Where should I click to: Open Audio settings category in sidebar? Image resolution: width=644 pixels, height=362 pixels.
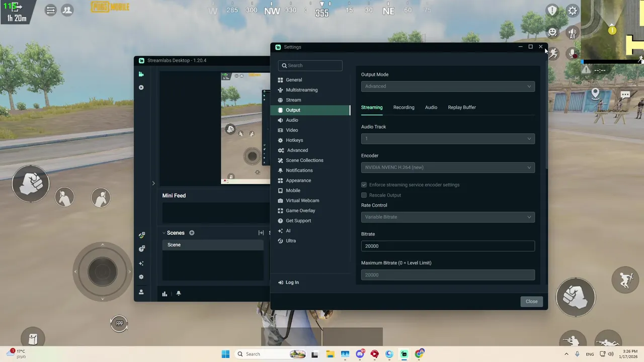click(x=310, y=120)
